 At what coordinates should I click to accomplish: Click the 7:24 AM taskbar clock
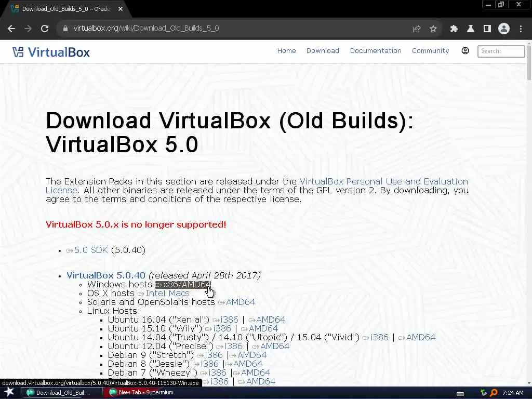513,393
